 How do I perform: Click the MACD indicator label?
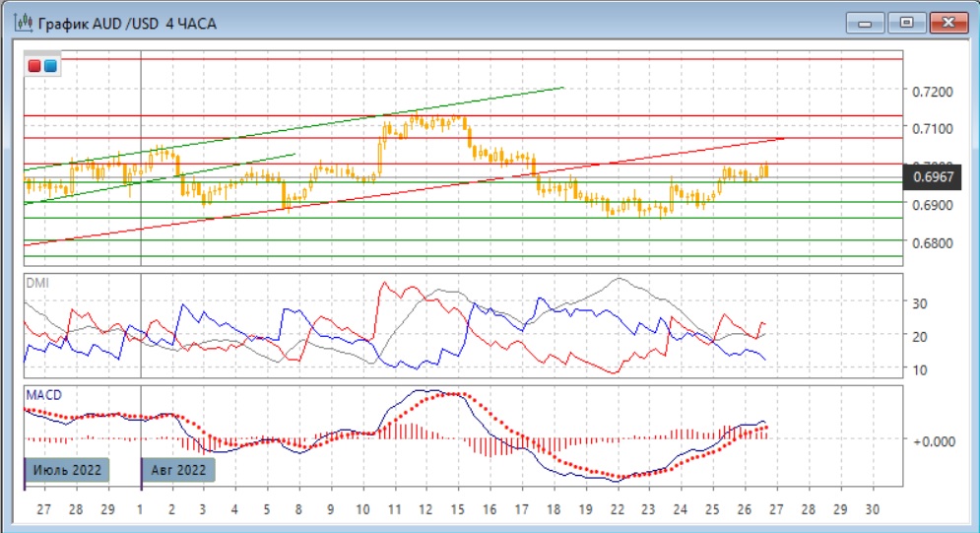click(x=43, y=395)
